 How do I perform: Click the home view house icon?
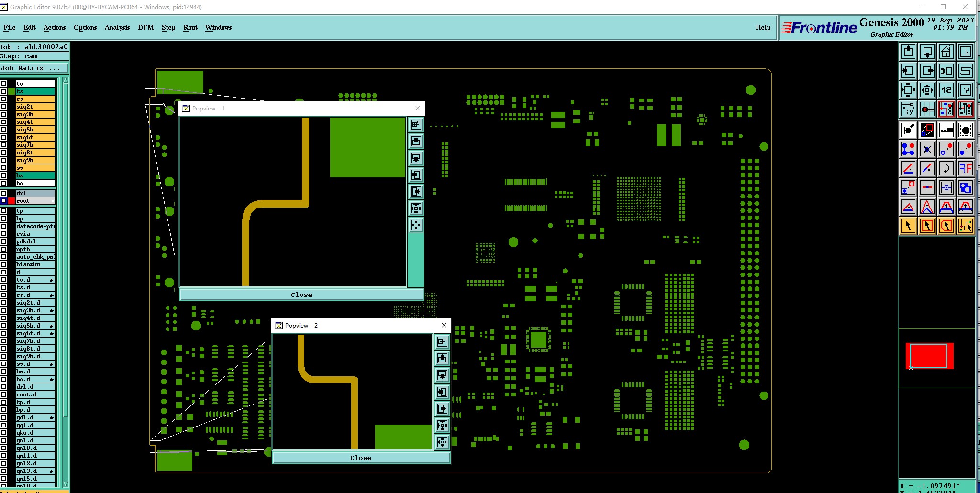[x=947, y=52]
